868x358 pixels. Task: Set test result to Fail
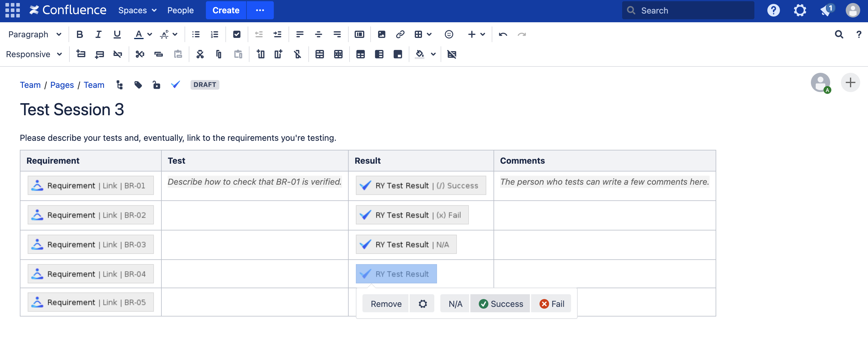pyautogui.click(x=551, y=304)
